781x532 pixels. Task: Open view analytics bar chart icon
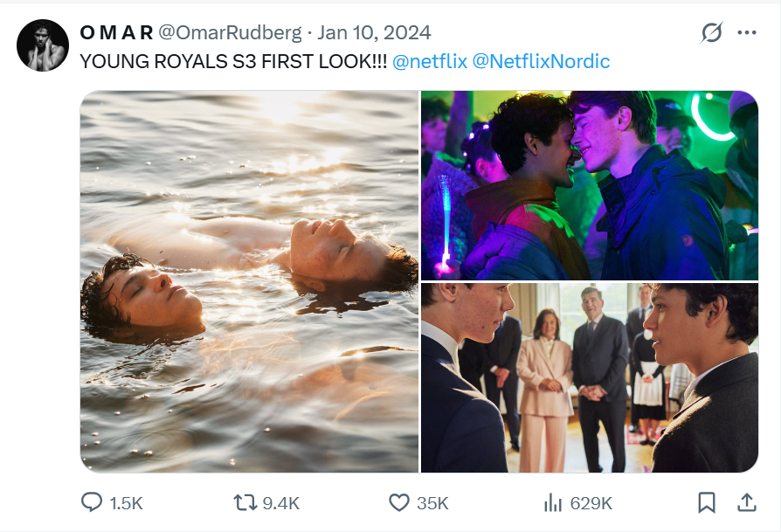coord(552,502)
